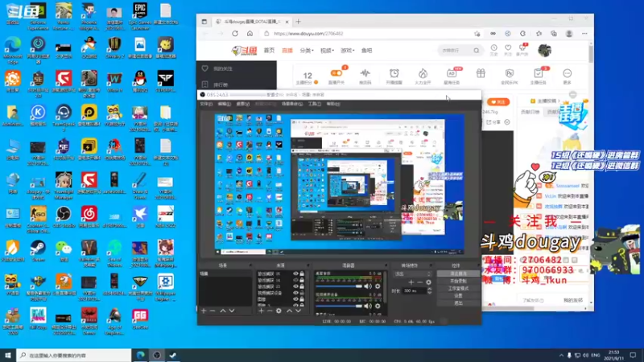This screenshot has height=362, width=644.
Task: Open the streamer tasks checklist icon
Action: (x=538, y=73)
